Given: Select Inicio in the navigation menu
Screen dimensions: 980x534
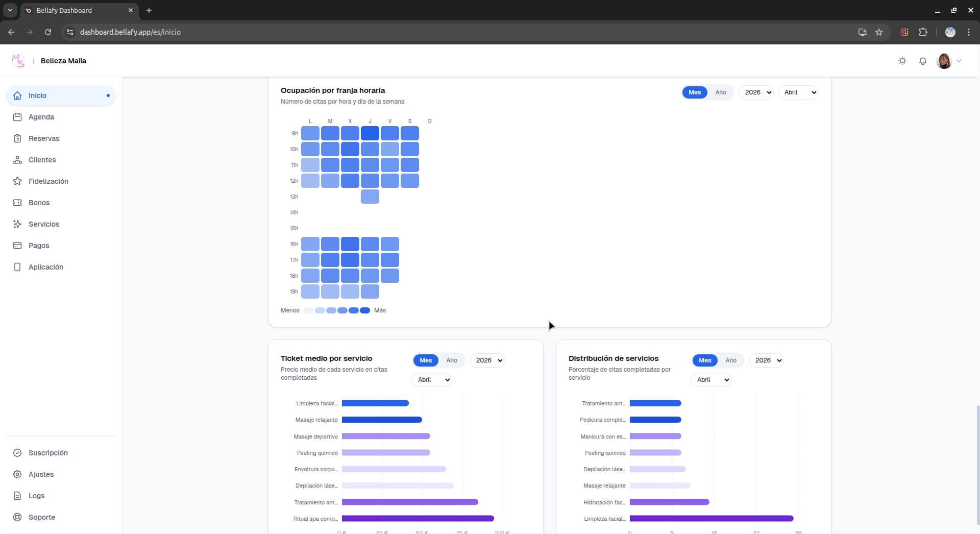Looking at the screenshot, I should (38, 95).
